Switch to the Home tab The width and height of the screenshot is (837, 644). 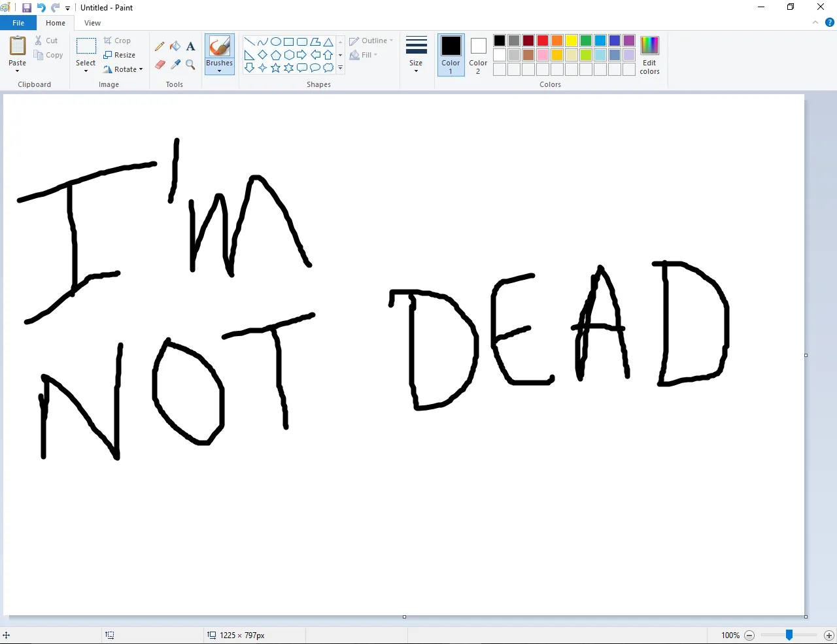[x=56, y=23]
